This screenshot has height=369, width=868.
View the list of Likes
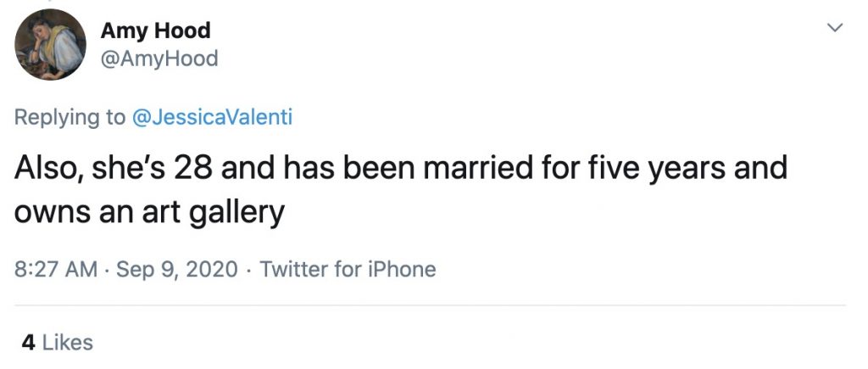pos(67,343)
